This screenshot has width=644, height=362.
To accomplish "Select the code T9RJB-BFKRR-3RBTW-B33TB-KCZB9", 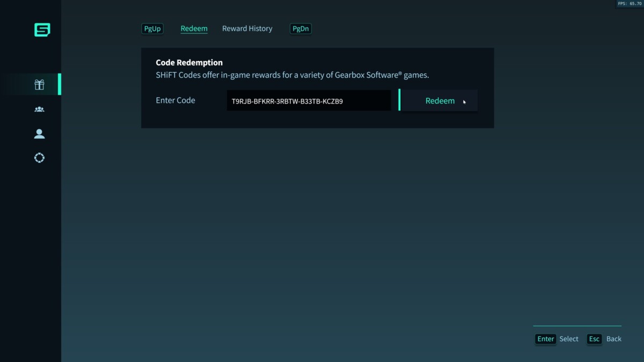I will pos(288,100).
